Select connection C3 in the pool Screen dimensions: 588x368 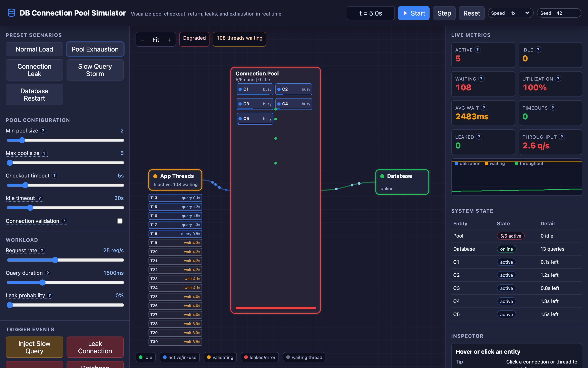point(255,104)
